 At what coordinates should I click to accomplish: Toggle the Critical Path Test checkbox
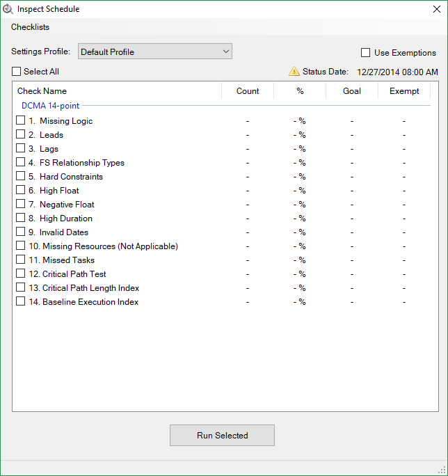pyautogui.click(x=21, y=273)
